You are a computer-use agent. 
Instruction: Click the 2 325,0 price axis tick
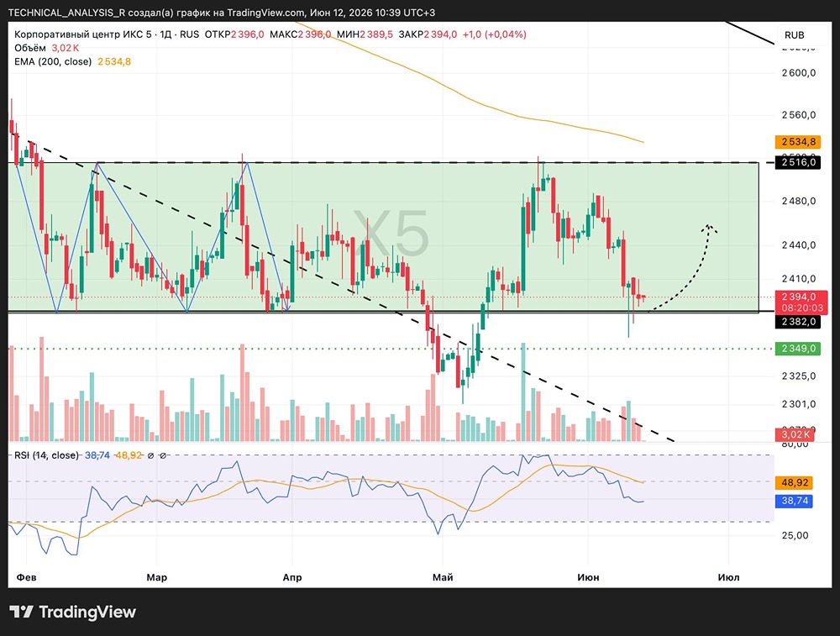[798, 376]
